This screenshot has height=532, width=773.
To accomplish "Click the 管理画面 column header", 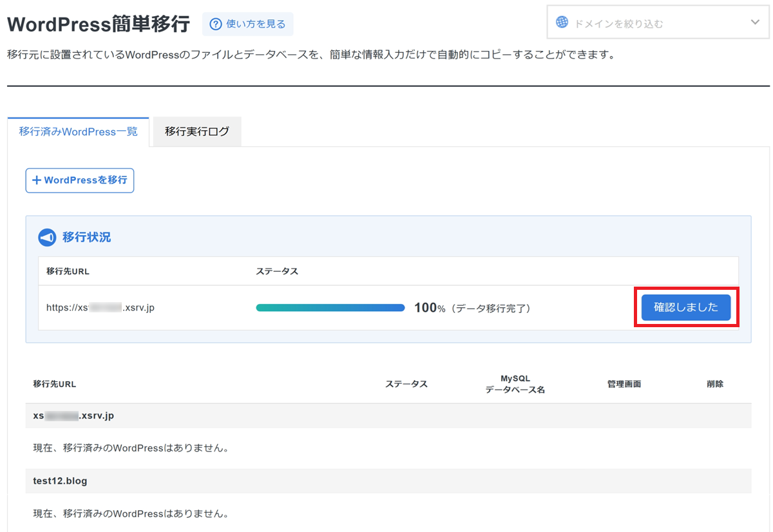I will pos(624,384).
